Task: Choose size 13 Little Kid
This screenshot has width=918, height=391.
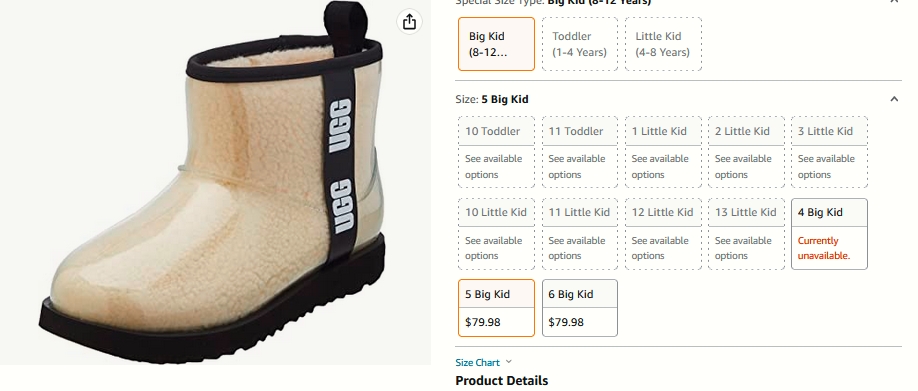Action: (746, 234)
